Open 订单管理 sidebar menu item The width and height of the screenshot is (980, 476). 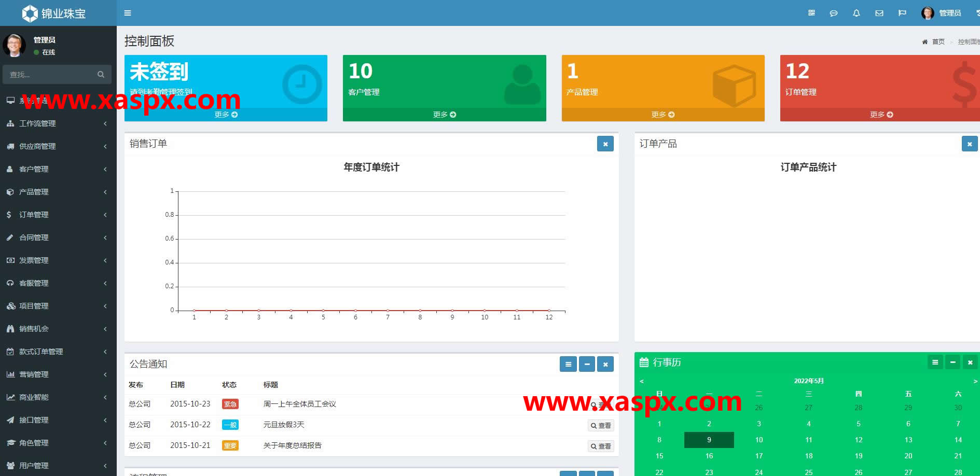[57, 215]
